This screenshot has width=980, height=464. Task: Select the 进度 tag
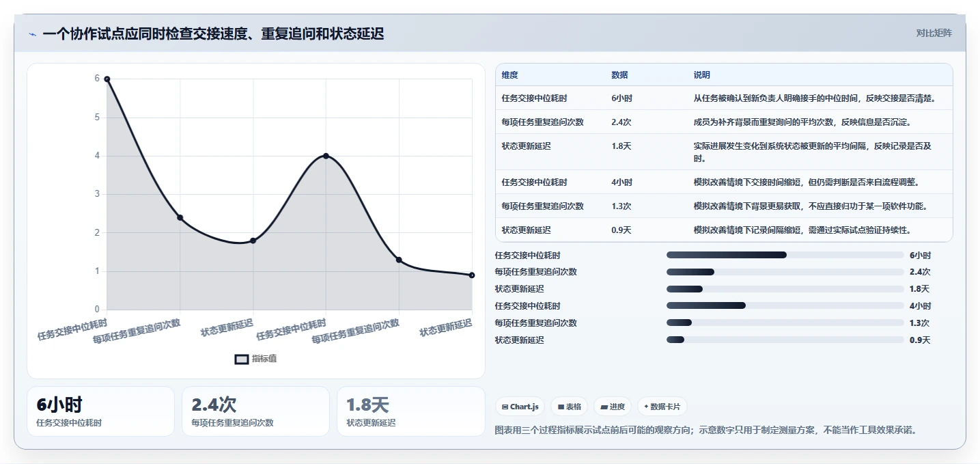[613, 407]
